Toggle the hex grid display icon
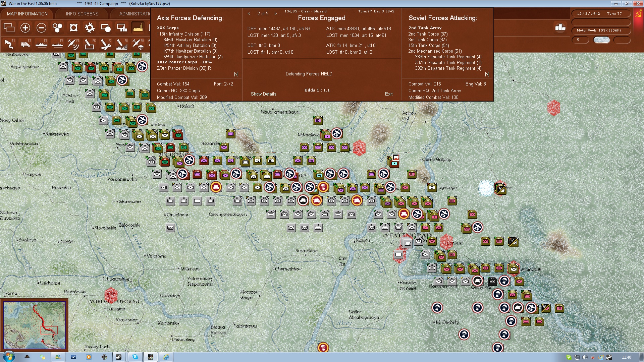Viewport: 644px width, 362px height. coord(57,28)
